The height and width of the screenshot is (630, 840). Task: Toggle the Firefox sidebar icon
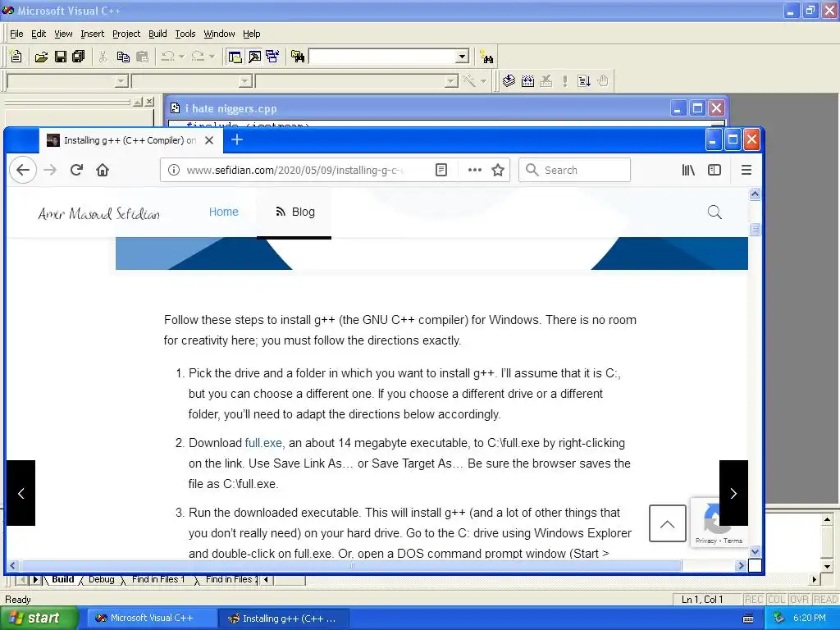tap(714, 170)
